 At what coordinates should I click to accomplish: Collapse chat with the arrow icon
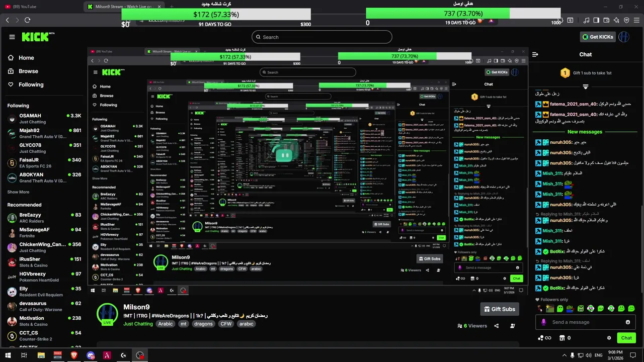pyautogui.click(x=535, y=54)
